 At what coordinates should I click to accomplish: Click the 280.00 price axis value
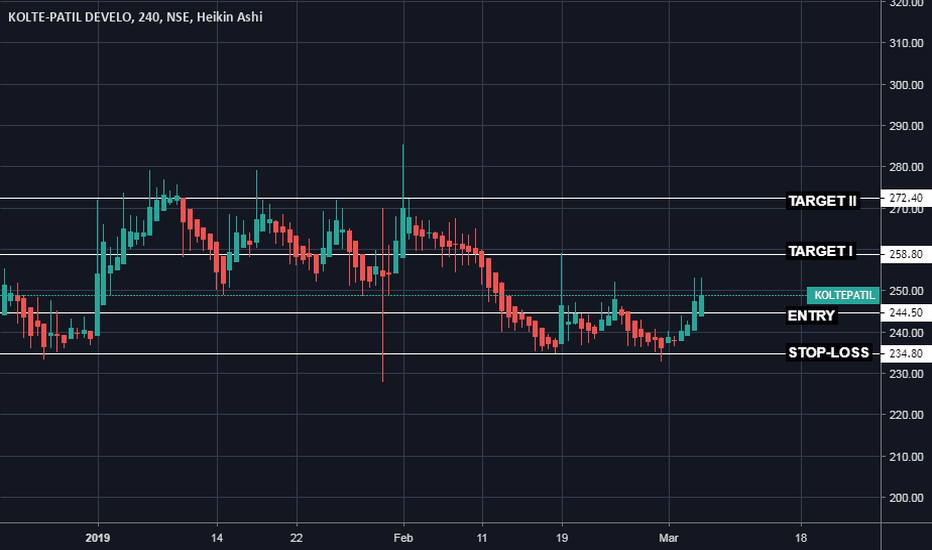click(906, 167)
